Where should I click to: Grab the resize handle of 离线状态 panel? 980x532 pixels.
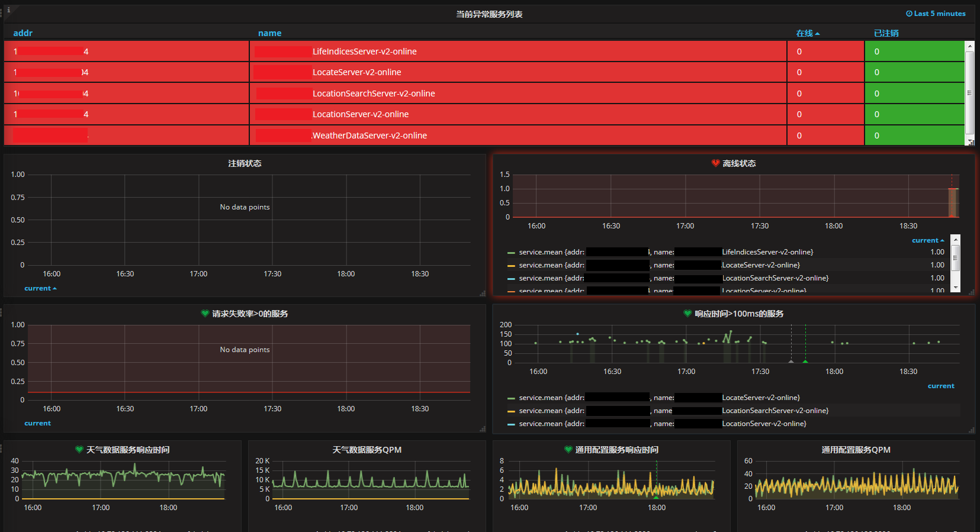[x=972, y=293]
